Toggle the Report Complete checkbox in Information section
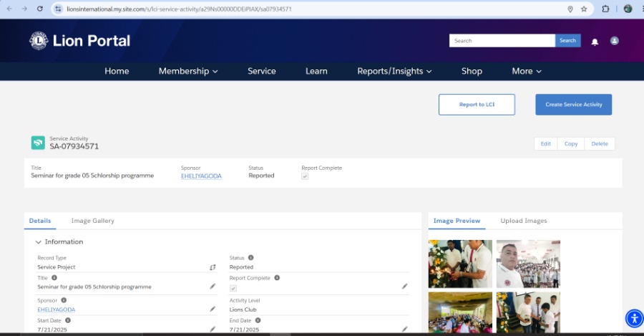644x336 pixels. [x=233, y=287]
